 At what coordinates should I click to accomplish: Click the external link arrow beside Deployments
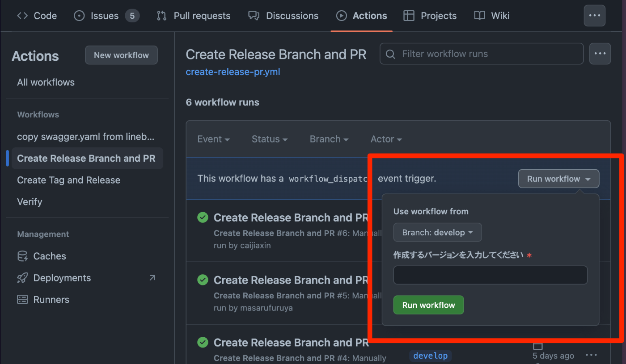(152, 278)
